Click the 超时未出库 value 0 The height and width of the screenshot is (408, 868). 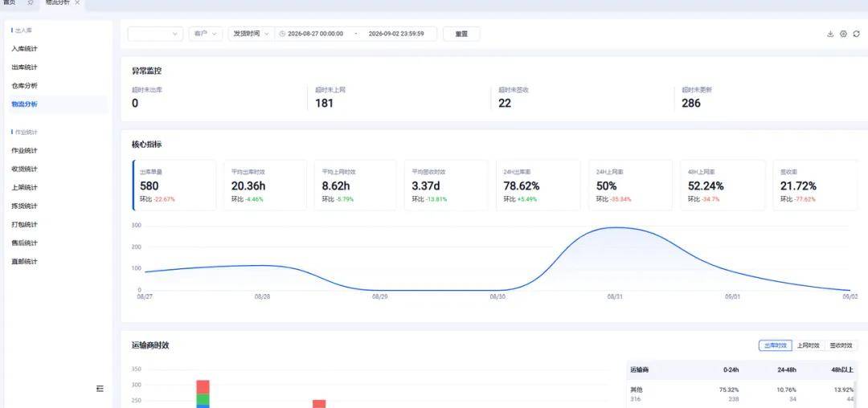point(135,103)
